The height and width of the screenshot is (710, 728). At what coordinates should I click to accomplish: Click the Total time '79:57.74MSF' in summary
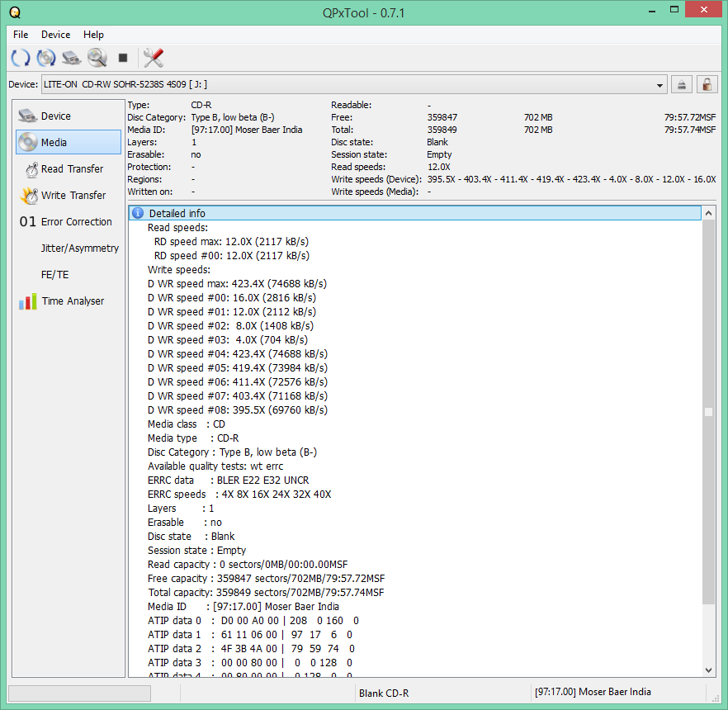(690, 130)
